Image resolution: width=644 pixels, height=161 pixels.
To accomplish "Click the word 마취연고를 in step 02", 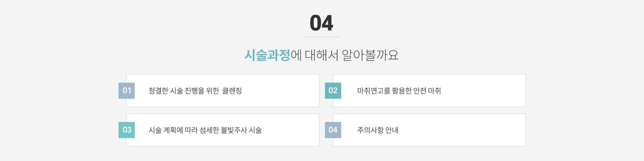I will 374,91.
